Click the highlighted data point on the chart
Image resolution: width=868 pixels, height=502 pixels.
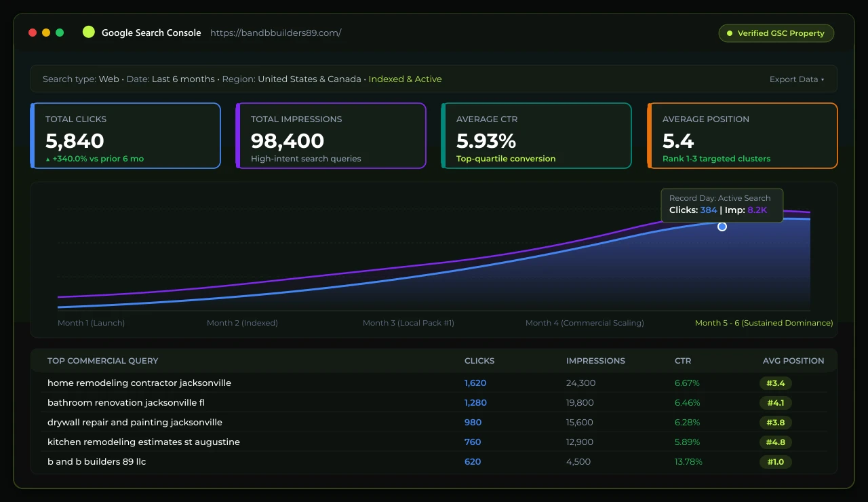[722, 227]
